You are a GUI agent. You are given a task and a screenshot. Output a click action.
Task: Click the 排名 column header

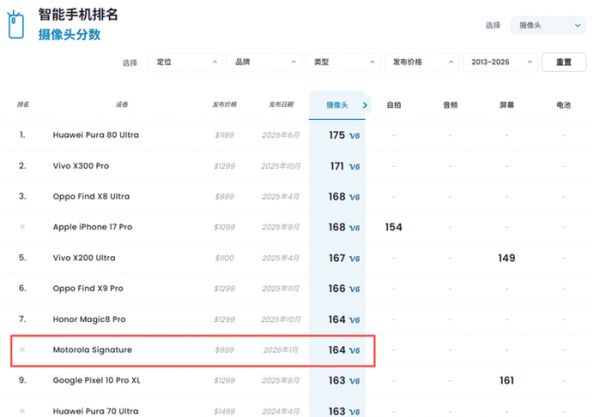[23, 104]
